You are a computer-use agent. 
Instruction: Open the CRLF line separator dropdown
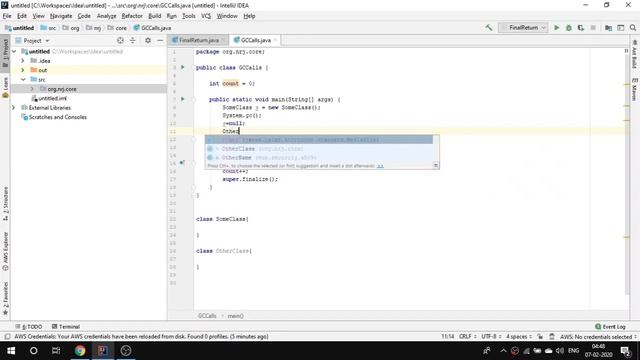pos(467,337)
